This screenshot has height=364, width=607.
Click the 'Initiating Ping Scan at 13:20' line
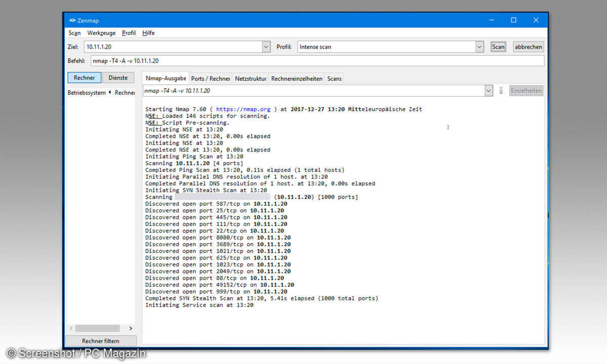pyautogui.click(x=194, y=157)
